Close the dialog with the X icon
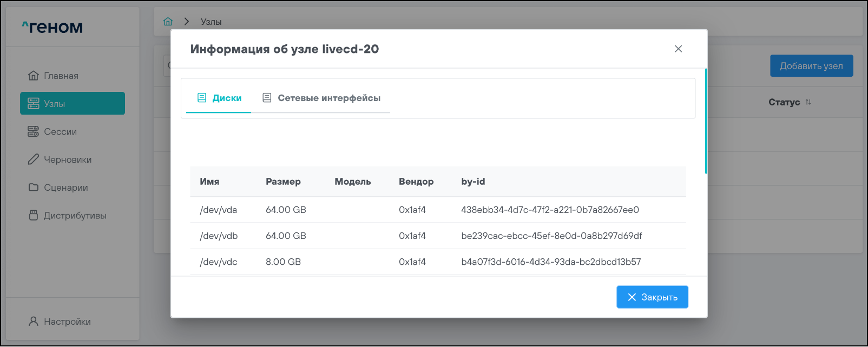868x347 pixels. 678,49
